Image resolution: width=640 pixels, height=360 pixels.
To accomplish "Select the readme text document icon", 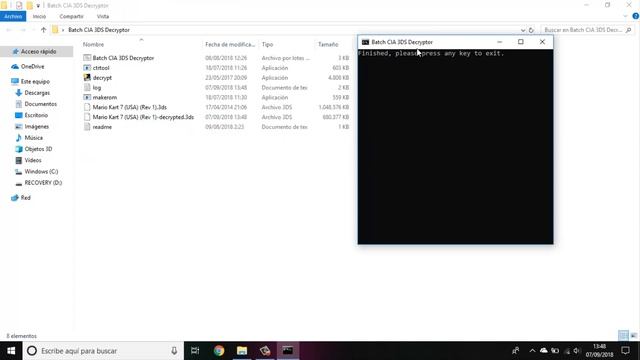I will (87, 127).
